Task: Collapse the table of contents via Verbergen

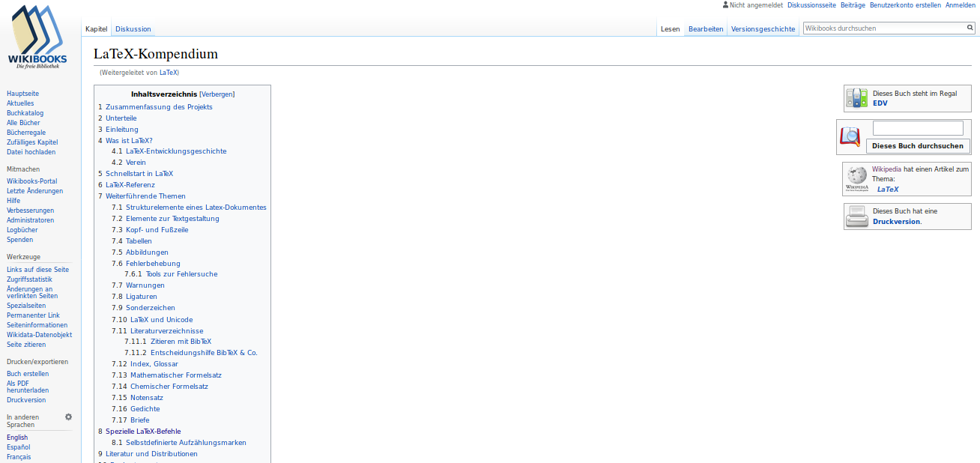Action: point(217,94)
